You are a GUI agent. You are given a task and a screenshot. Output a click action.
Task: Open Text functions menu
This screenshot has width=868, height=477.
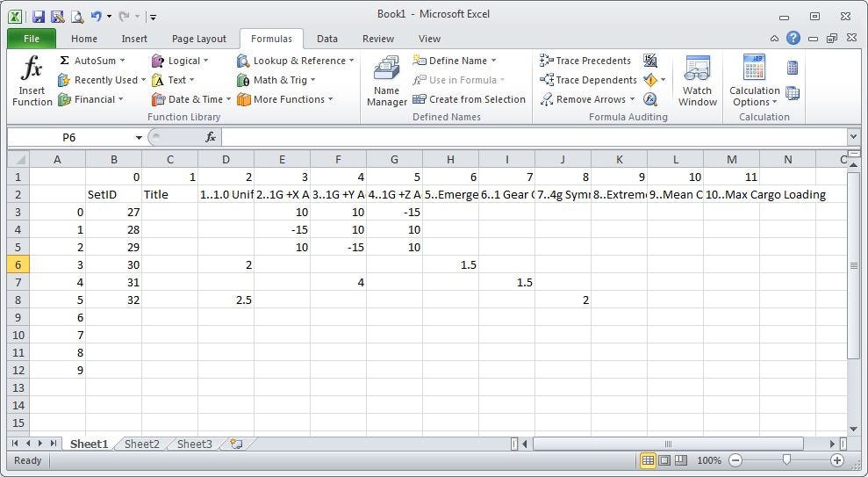pyautogui.click(x=173, y=80)
